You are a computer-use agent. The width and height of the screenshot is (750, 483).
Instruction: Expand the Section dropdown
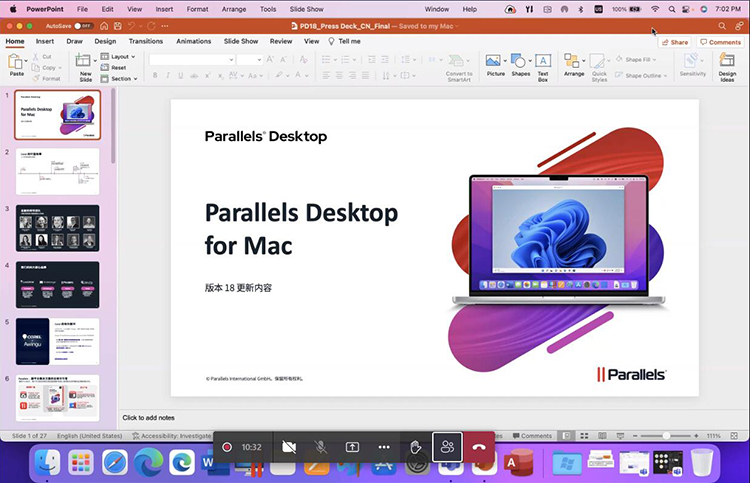point(120,78)
